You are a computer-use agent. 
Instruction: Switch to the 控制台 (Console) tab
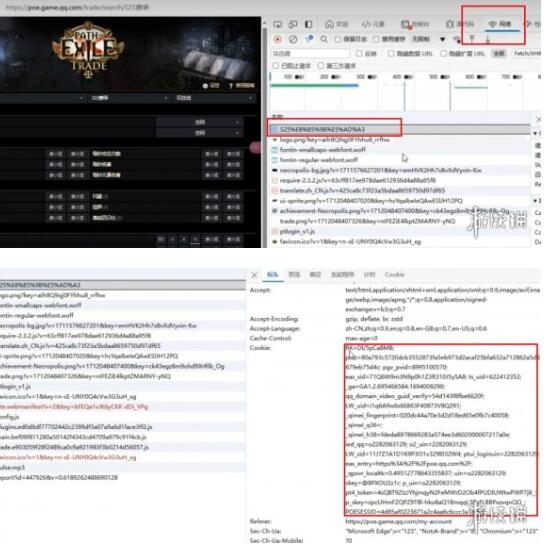tap(415, 24)
